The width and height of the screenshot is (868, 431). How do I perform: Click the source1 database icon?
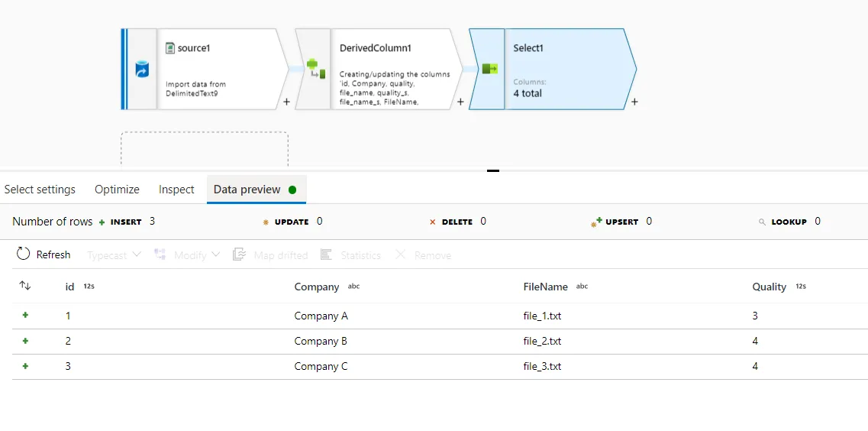141,70
